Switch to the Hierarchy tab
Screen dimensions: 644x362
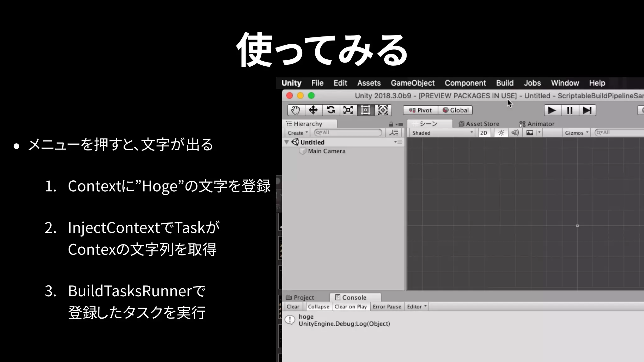(310, 124)
